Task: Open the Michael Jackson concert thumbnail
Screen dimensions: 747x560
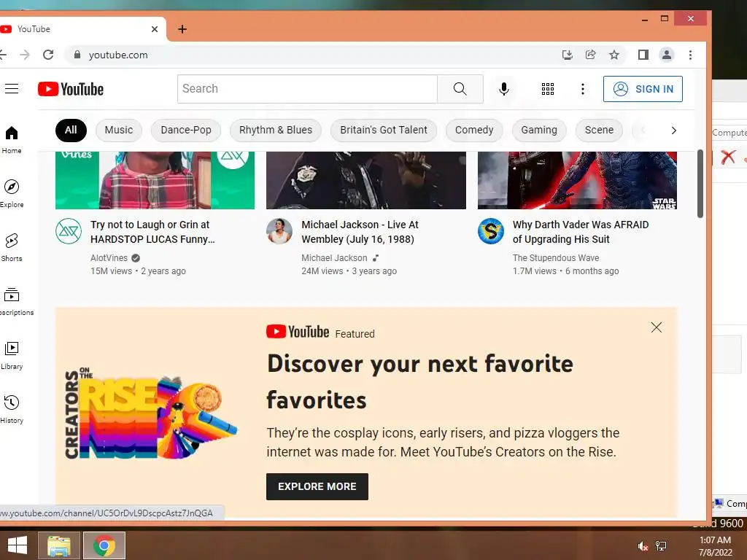Action: pos(366,180)
